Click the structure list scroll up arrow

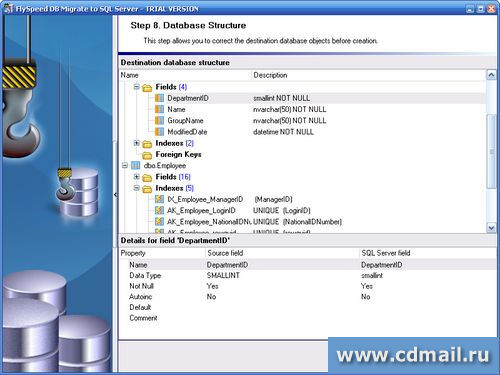coord(491,75)
